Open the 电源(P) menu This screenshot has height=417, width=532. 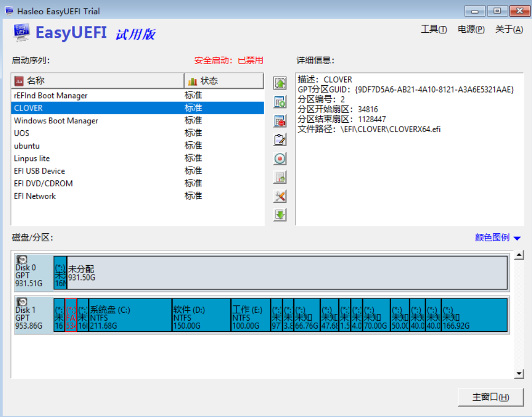471,30
